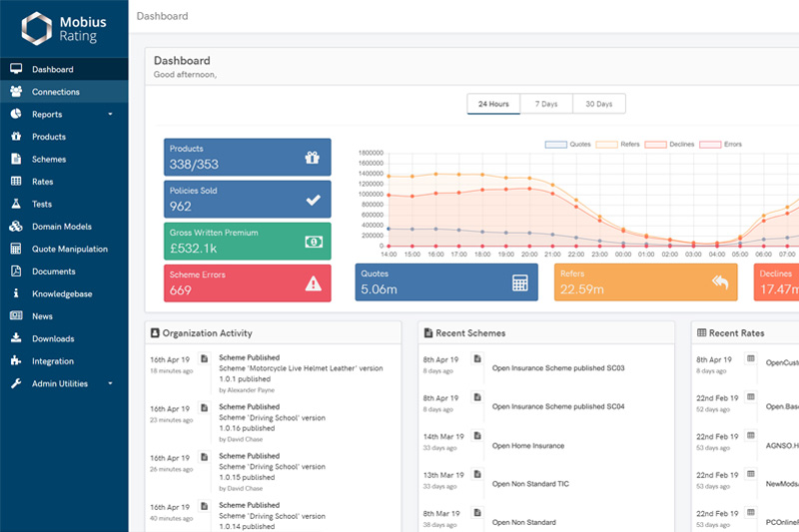799x532 pixels.
Task: Switch to the 7 Days tab
Action: pyautogui.click(x=546, y=104)
